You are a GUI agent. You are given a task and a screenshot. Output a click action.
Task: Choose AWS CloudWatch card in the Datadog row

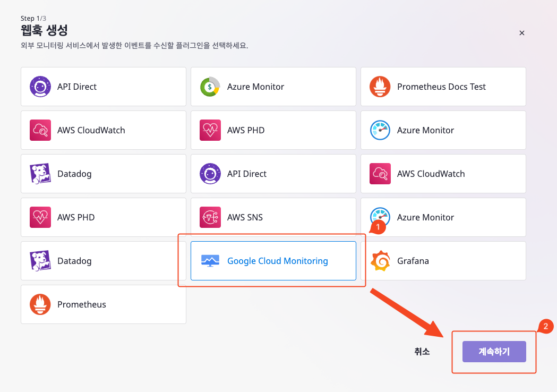[x=443, y=174]
